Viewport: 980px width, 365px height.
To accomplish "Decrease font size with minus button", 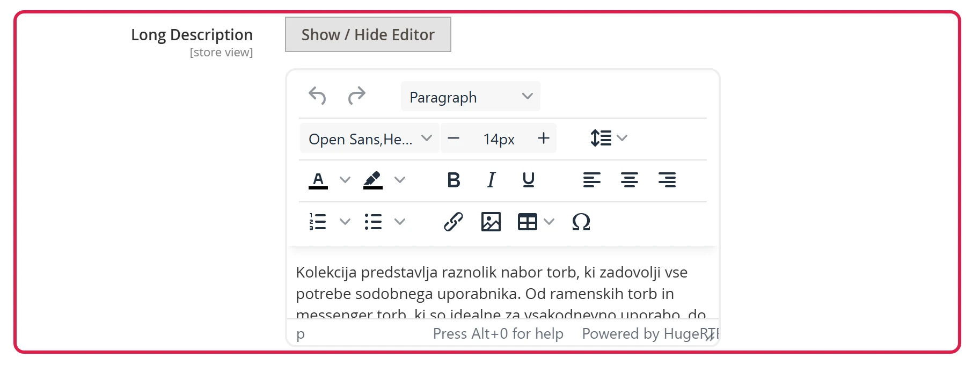I will (x=454, y=138).
